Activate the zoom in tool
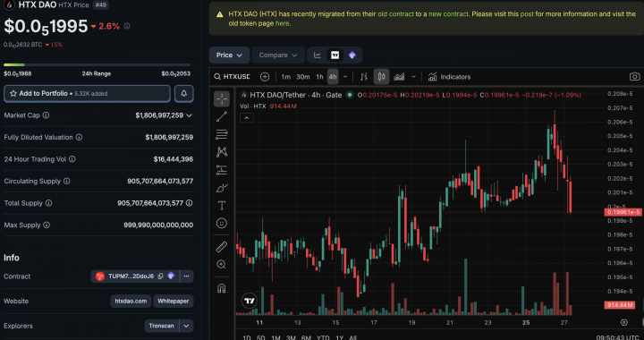Screen dimensions: 644x340 pyautogui.click(x=222, y=265)
